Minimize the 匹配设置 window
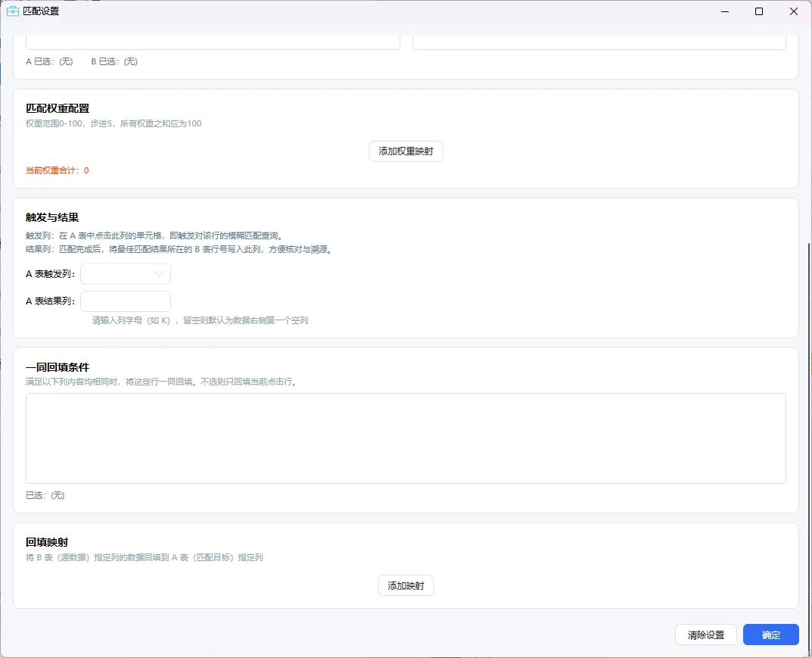Viewport: 812px width, 658px height. tap(725, 11)
